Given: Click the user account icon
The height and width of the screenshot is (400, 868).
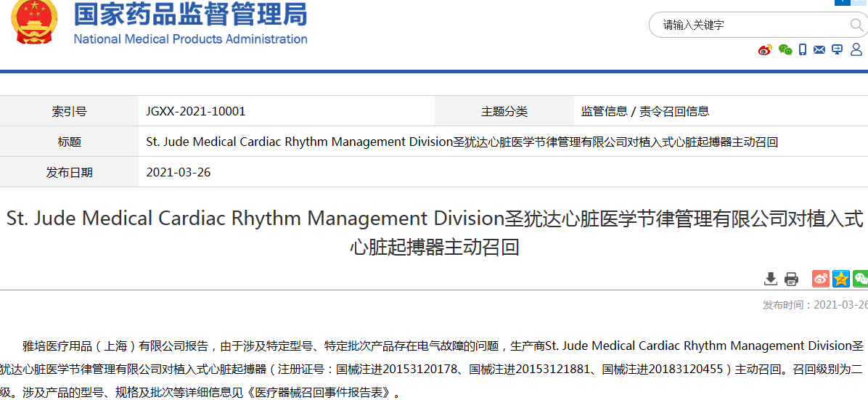Looking at the screenshot, I should [856, 50].
